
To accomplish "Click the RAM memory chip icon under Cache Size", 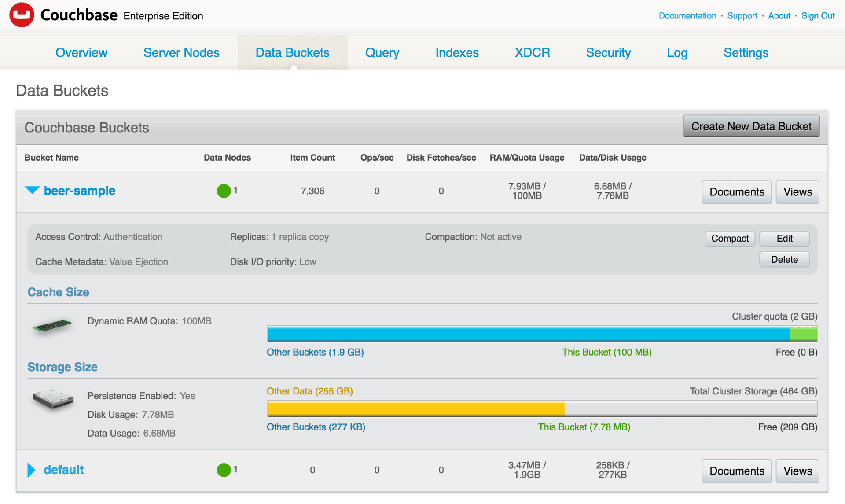I will (x=53, y=326).
